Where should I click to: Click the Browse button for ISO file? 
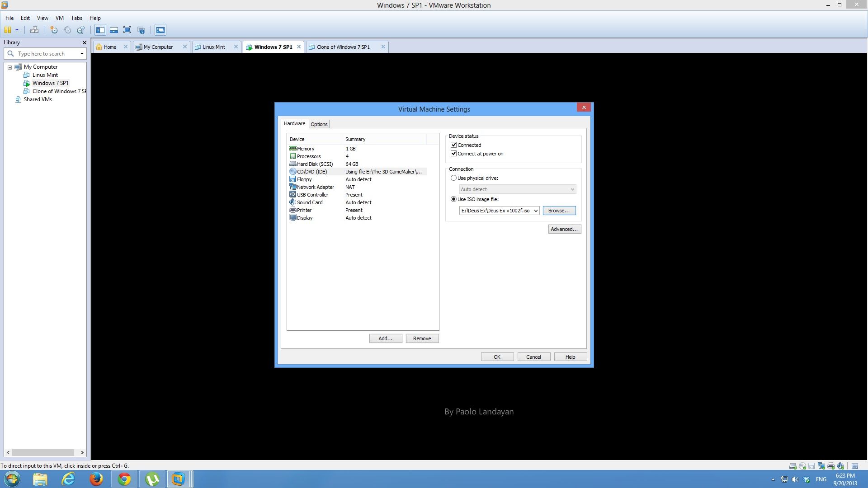point(559,211)
